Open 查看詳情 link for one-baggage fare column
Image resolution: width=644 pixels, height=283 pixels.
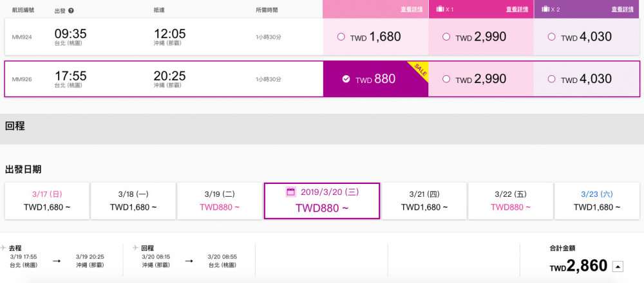(x=516, y=10)
